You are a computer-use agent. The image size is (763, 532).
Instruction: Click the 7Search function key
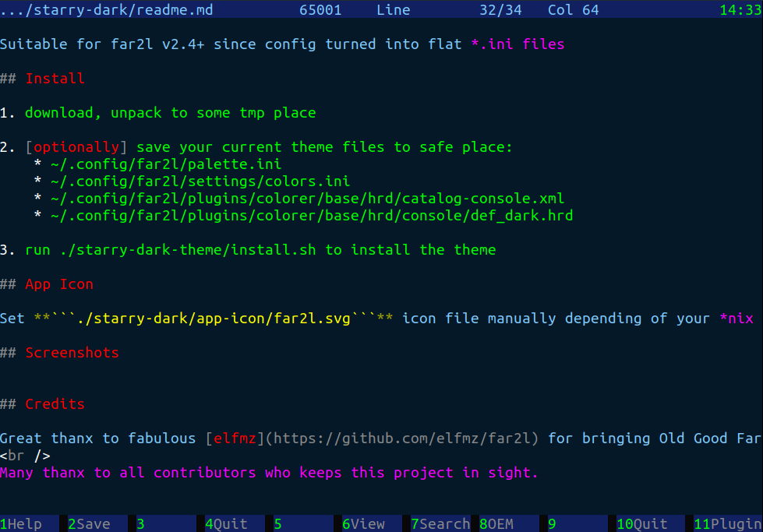tap(440, 523)
